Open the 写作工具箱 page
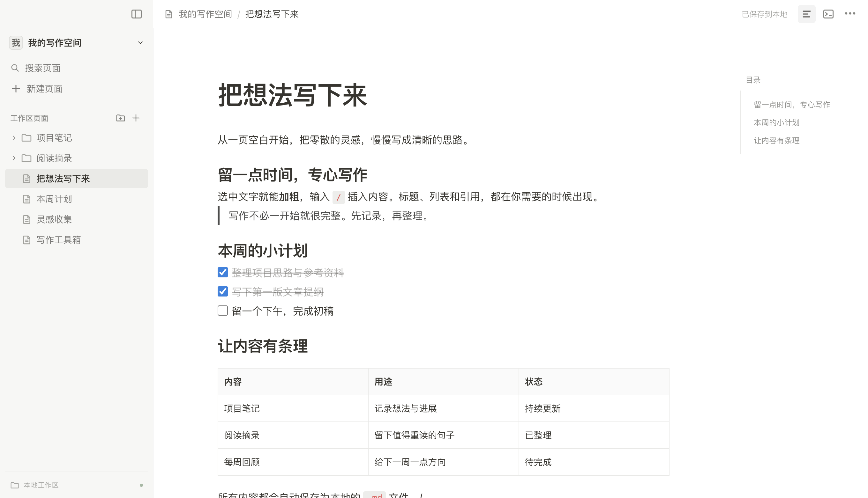 pyautogui.click(x=77, y=240)
